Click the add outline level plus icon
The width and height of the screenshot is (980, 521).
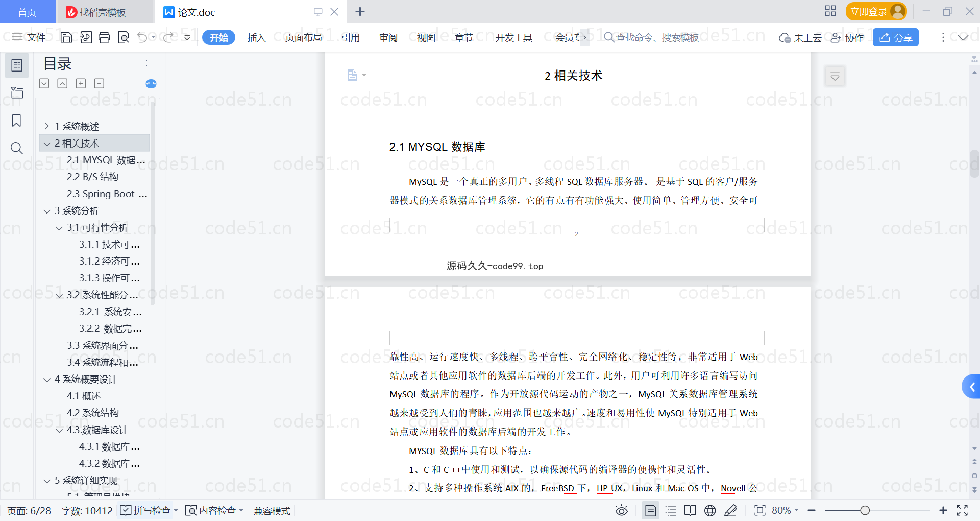click(x=81, y=83)
